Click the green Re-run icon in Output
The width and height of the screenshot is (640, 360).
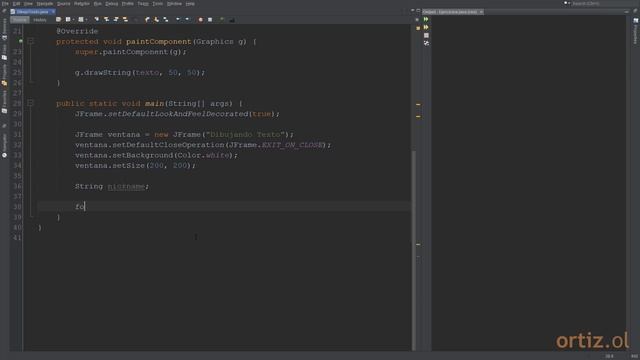click(426, 19)
